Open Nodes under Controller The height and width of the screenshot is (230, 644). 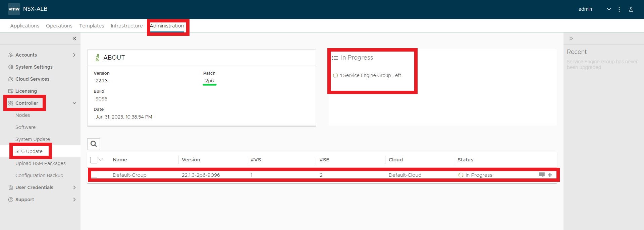click(23, 115)
